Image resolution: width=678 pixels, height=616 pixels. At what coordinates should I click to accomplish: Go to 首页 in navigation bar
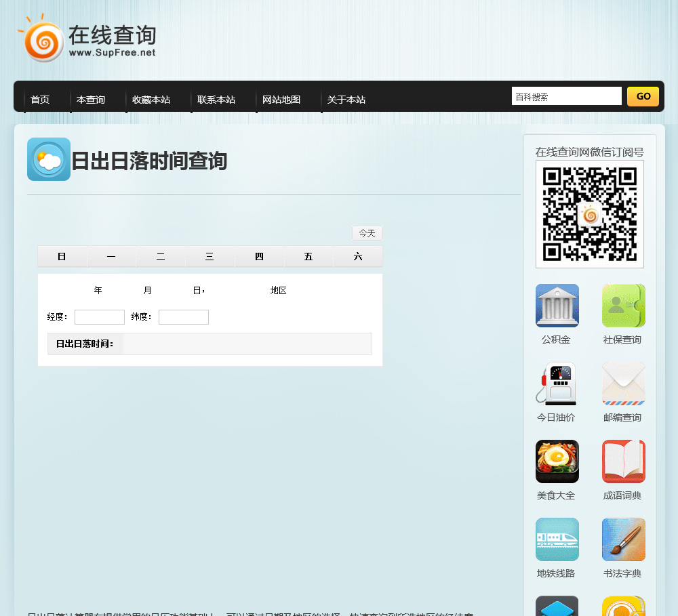(x=40, y=100)
